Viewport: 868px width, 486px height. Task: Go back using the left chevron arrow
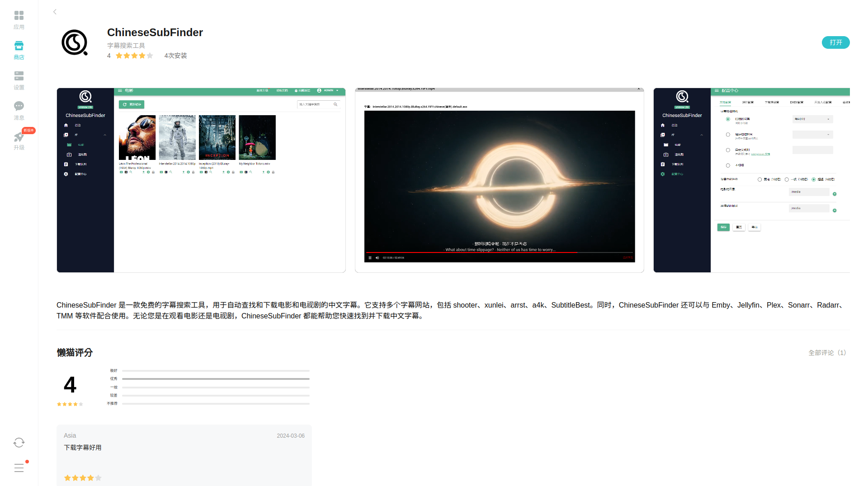click(x=55, y=12)
